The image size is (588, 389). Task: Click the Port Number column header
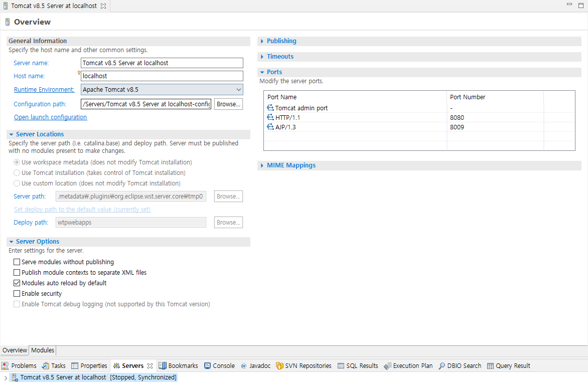(x=495, y=97)
